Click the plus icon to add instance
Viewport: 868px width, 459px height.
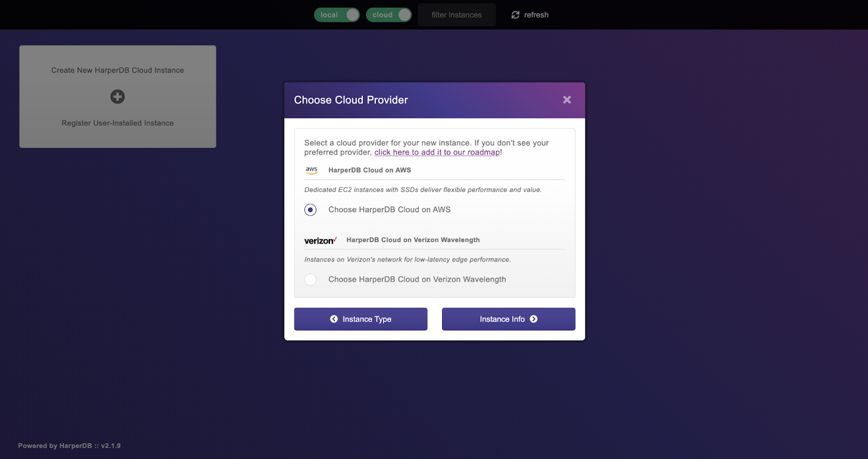click(x=118, y=97)
